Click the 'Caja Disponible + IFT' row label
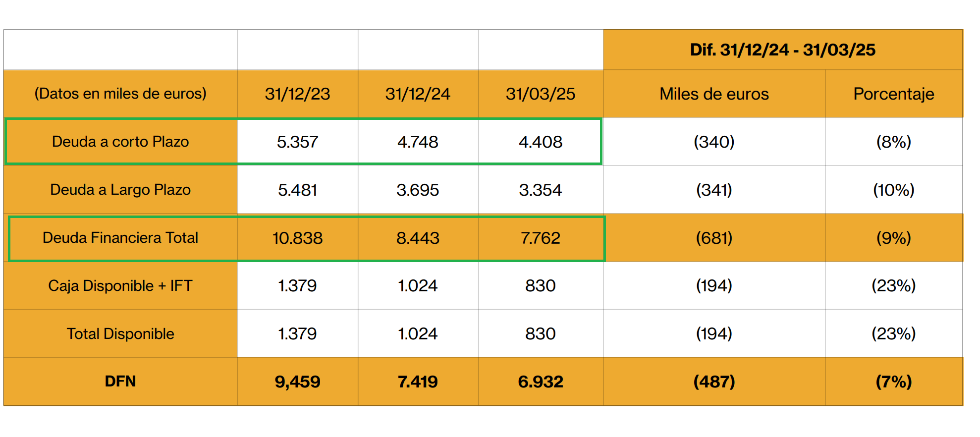980x437 pixels. [x=120, y=286]
